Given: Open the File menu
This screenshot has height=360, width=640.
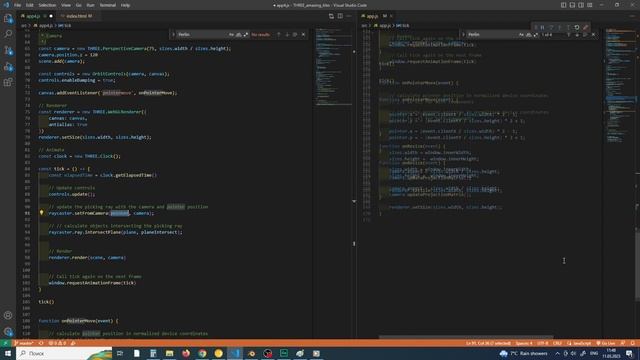Looking at the screenshot, I should coord(18,5).
